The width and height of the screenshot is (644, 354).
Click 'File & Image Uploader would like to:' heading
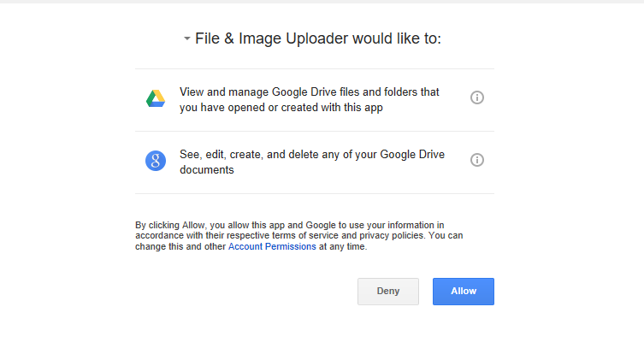coord(318,38)
